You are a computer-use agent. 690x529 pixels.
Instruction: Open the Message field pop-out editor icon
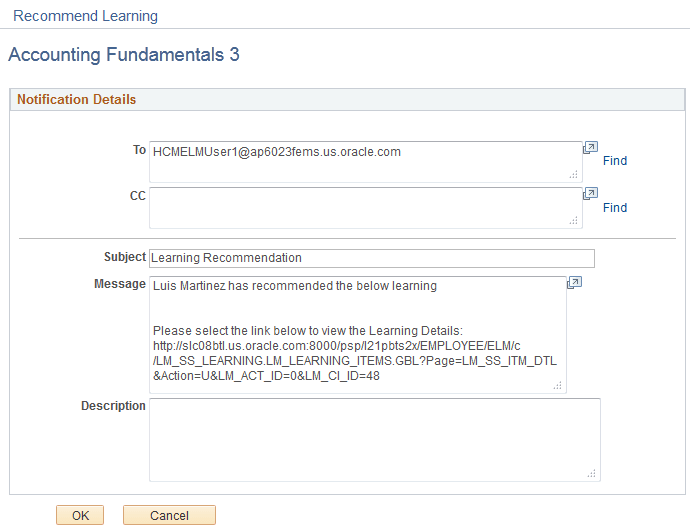[x=574, y=283]
